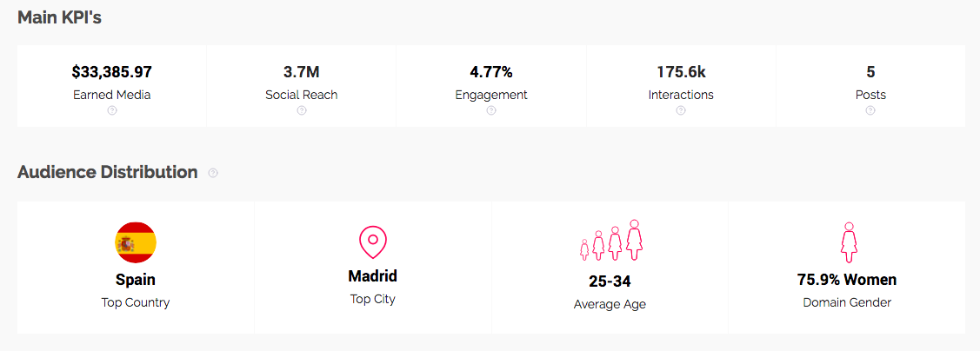The height and width of the screenshot is (351, 980).
Task: Click the 4.77% Engagement value
Action: click(x=491, y=72)
